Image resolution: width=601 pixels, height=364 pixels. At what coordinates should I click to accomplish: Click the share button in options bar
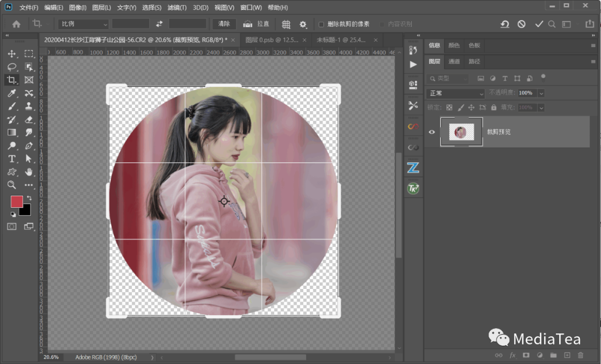pyautogui.click(x=589, y=24)
